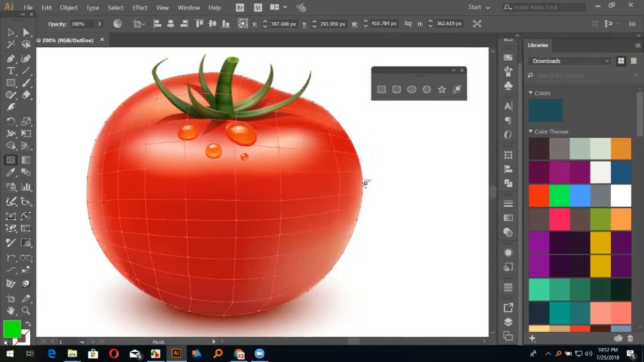Select the Selection tool arrow
644x362 pixels.
tap(11, 32)
